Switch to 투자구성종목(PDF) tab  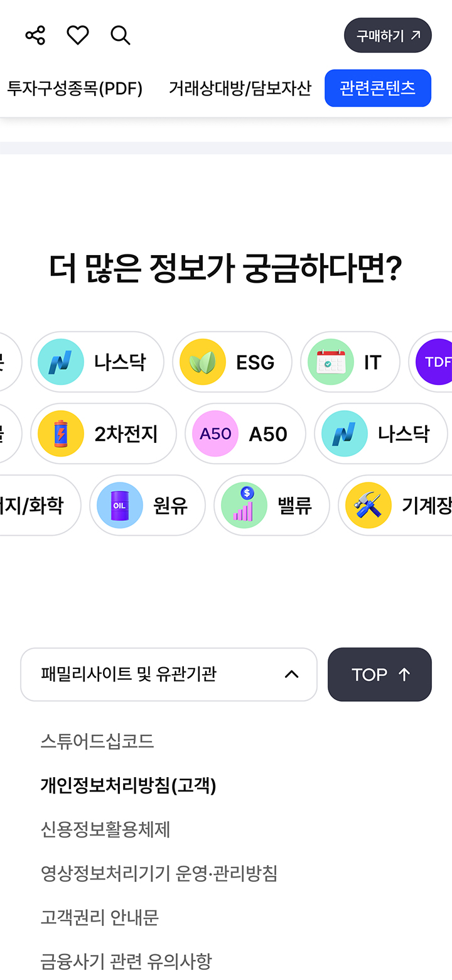click(x=75, y=89)
